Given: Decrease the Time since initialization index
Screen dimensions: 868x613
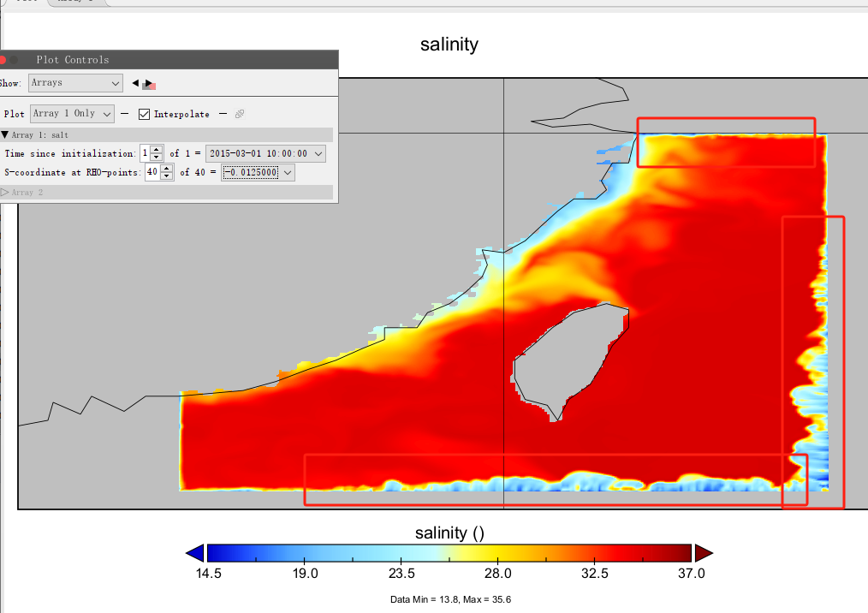Looking at the screenshot, I should (x=157, y=158).
